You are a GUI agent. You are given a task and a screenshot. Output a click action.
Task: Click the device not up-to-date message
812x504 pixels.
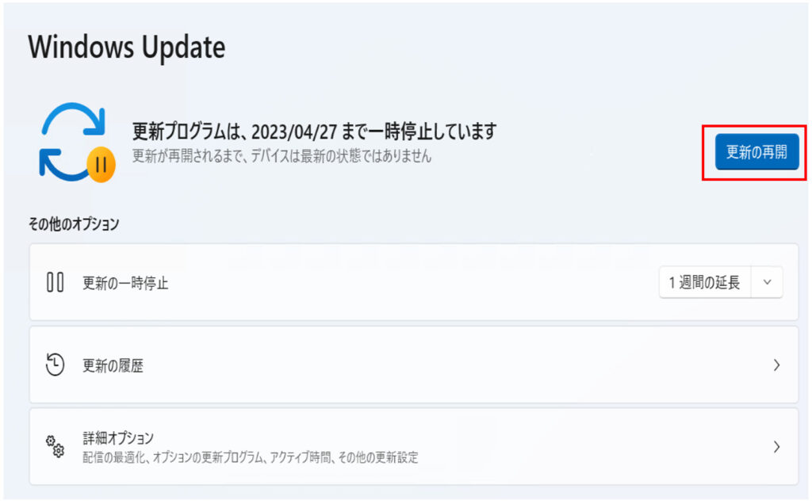282,156
